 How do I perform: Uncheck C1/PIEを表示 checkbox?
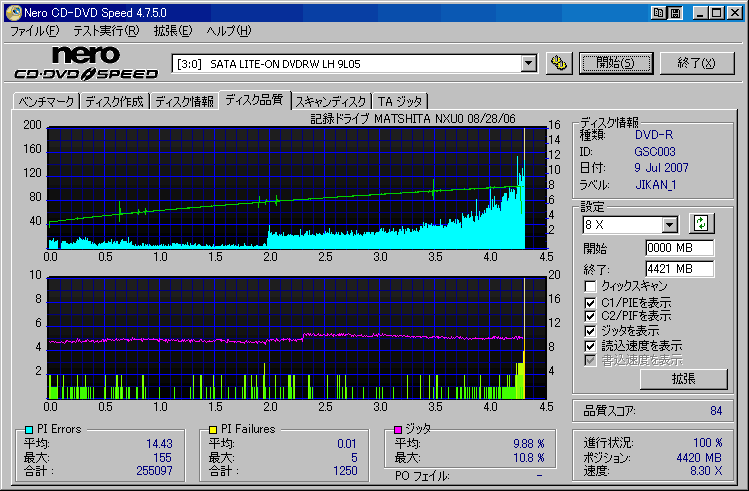click(590, 303)
